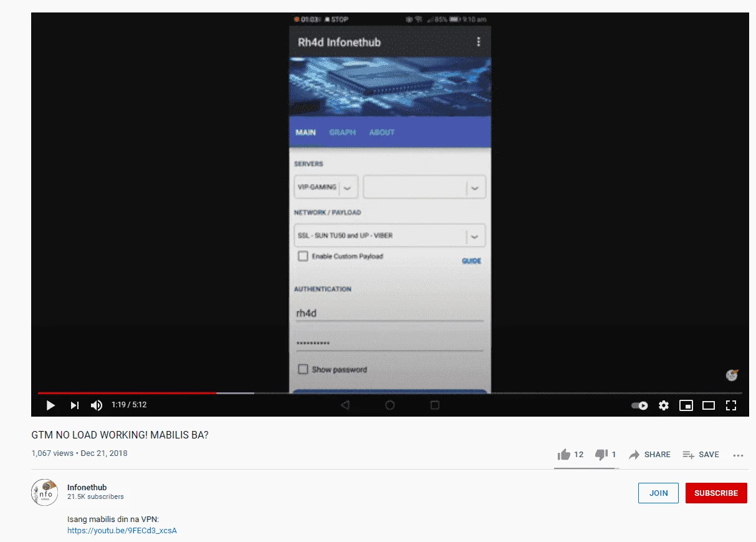756x542 pixels.
Task: Open app three-dot overflow menu
Action: [x=479, y=42]
